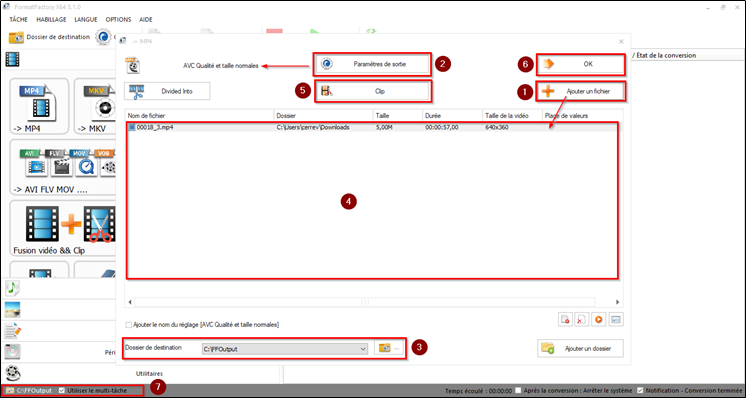This screenshot has height=398, width=746.
Task: Choose the -> MKV format icon
Action: click(x=96, y=107)
